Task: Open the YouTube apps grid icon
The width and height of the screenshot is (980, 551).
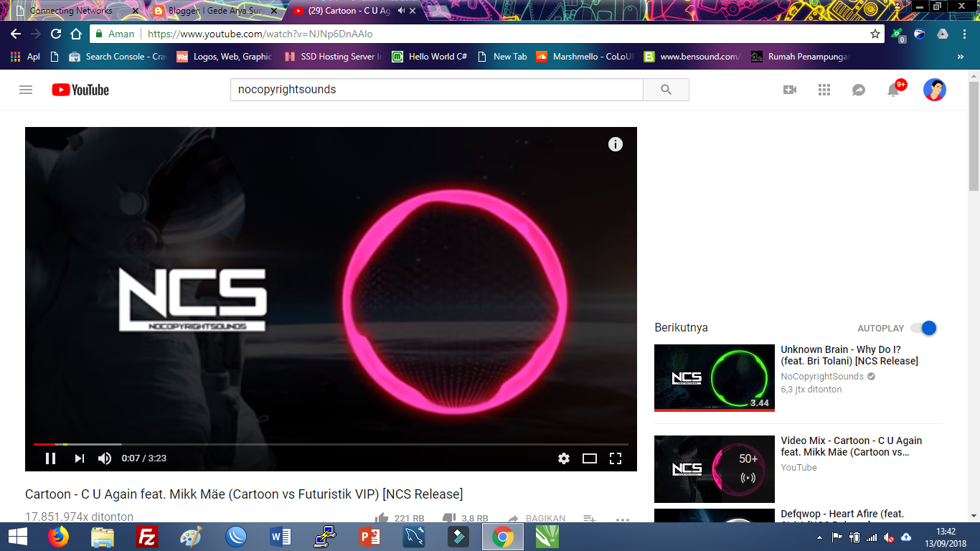Action: pyautogui.click(x=824, y=90)
